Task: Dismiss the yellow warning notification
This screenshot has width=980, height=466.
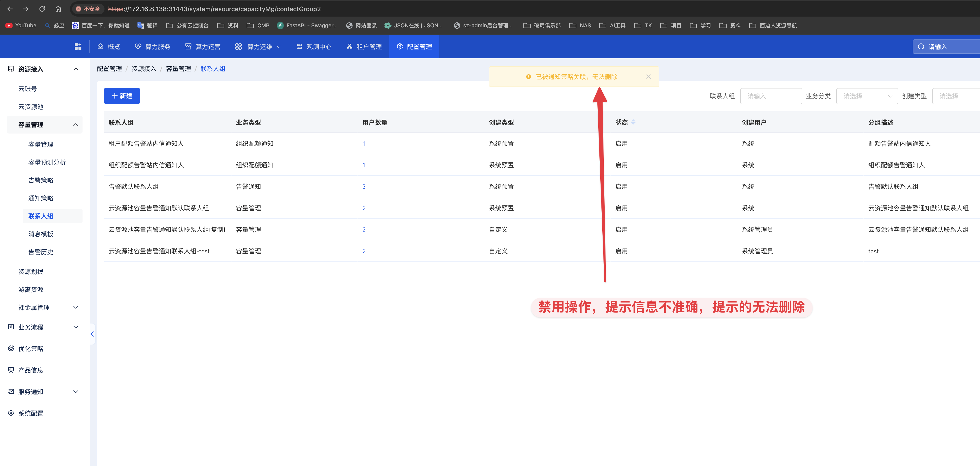Action: tap(649, 76)
